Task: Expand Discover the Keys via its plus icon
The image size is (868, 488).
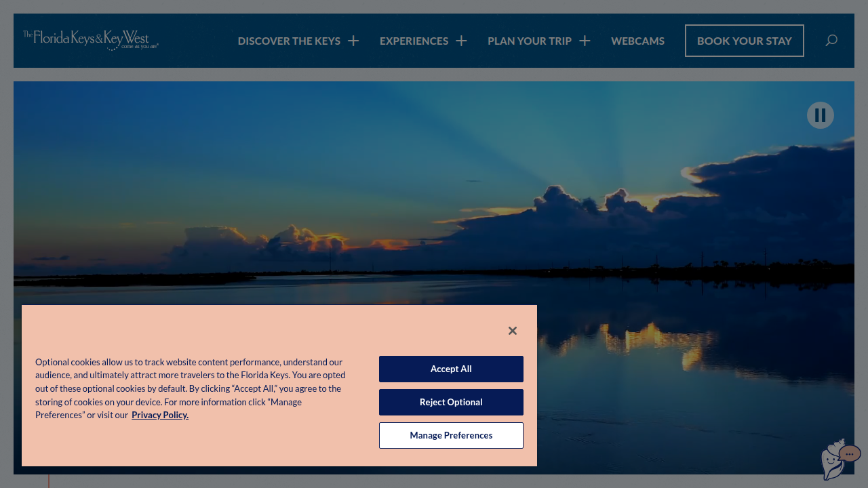Action: 353,41
